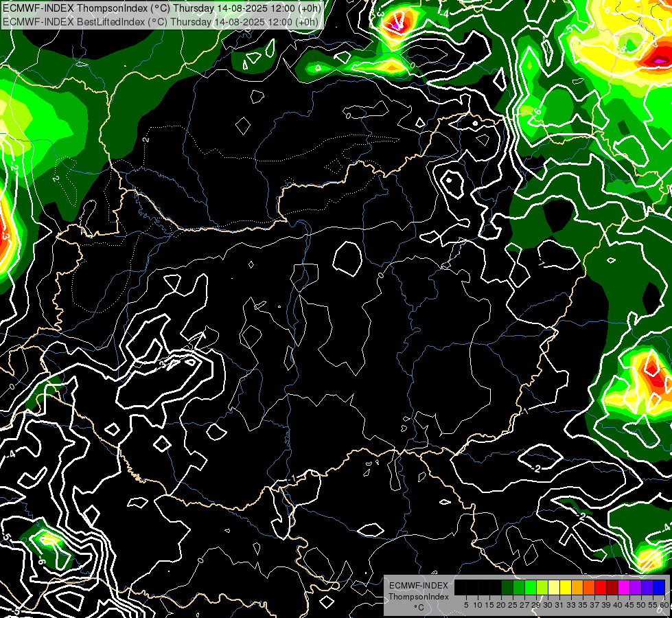
Task: Choose the pure yellow 31–33 legend swatch
Action: tap(566, 587)
